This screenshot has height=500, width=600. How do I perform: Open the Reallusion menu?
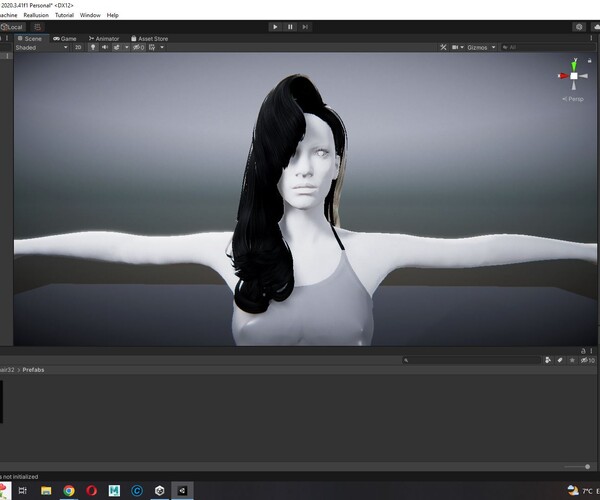pos(36,15)
